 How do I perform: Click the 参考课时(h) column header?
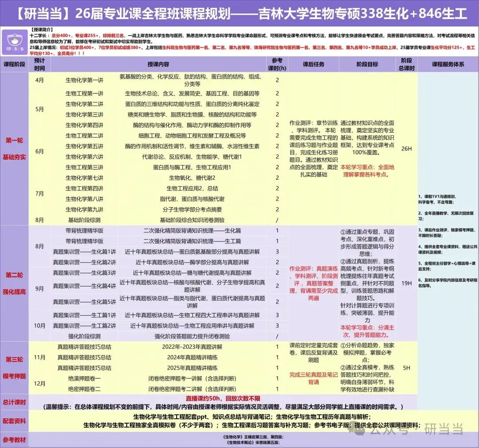click(277, 64)
